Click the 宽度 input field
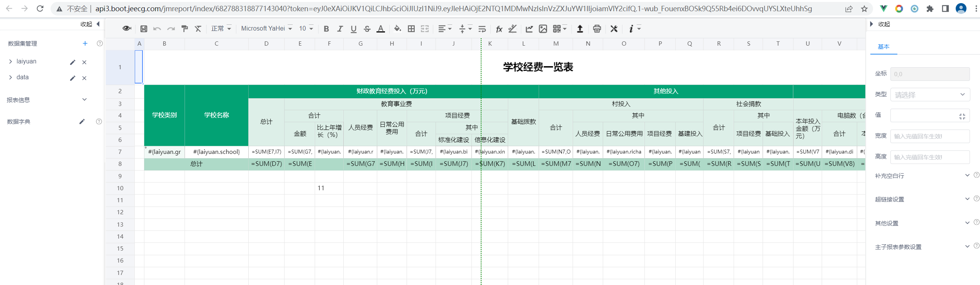The width and height of the screenshot is (980, 285). click(x=930, y=136)
